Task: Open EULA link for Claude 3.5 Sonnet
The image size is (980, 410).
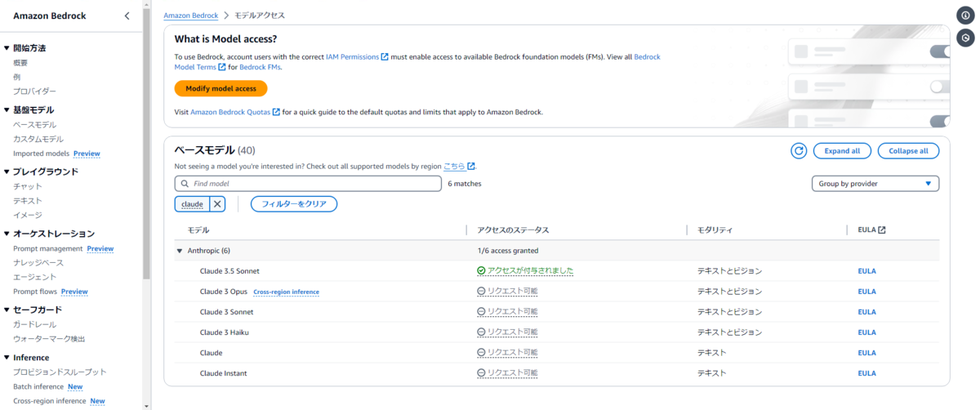Action: (x=866, y=270)
